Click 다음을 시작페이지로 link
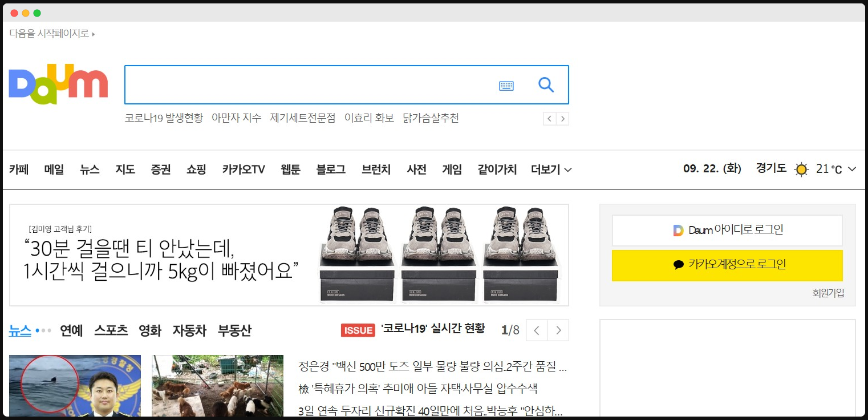 (x=52, y=34)
